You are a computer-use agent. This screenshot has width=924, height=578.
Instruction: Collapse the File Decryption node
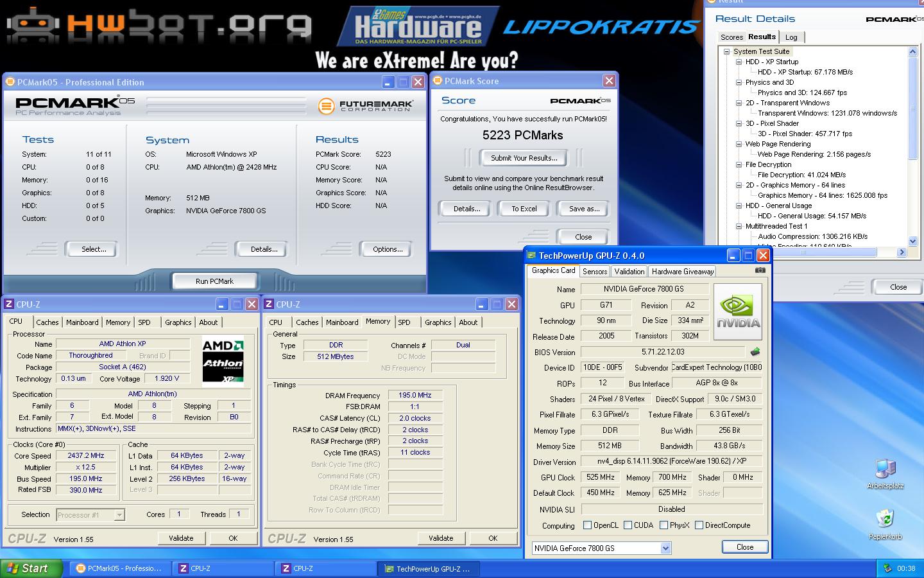coord(739,164)
